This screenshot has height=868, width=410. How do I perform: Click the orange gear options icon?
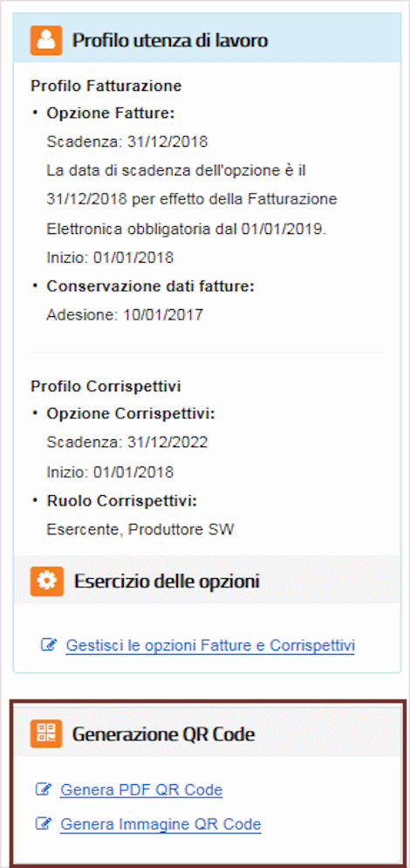pyautogui.click(x=46, y=582)
